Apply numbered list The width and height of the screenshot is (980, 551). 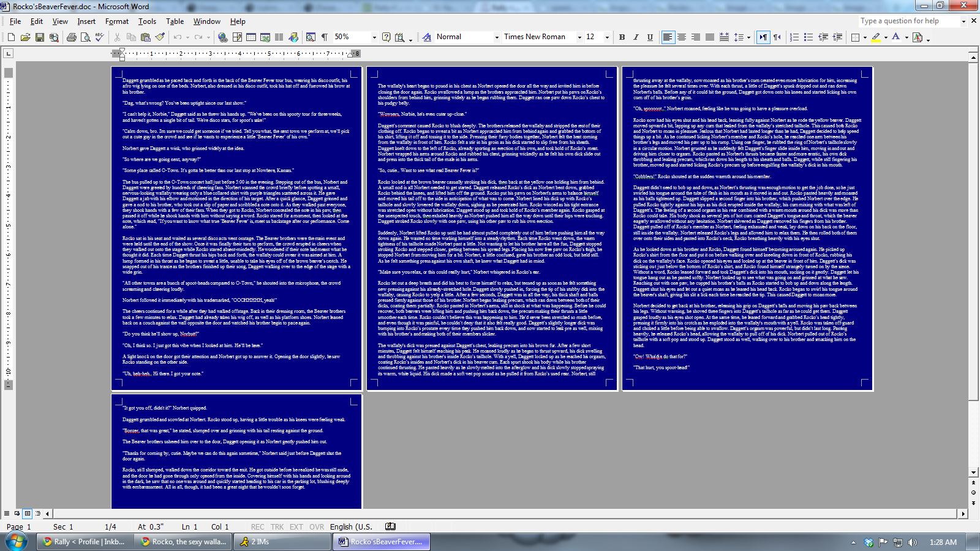(794, 37)
